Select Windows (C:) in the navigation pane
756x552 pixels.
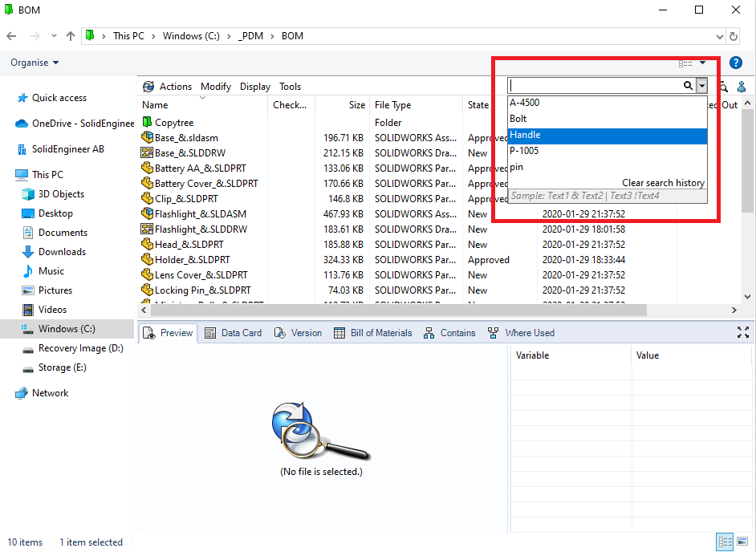click(67, 329)
